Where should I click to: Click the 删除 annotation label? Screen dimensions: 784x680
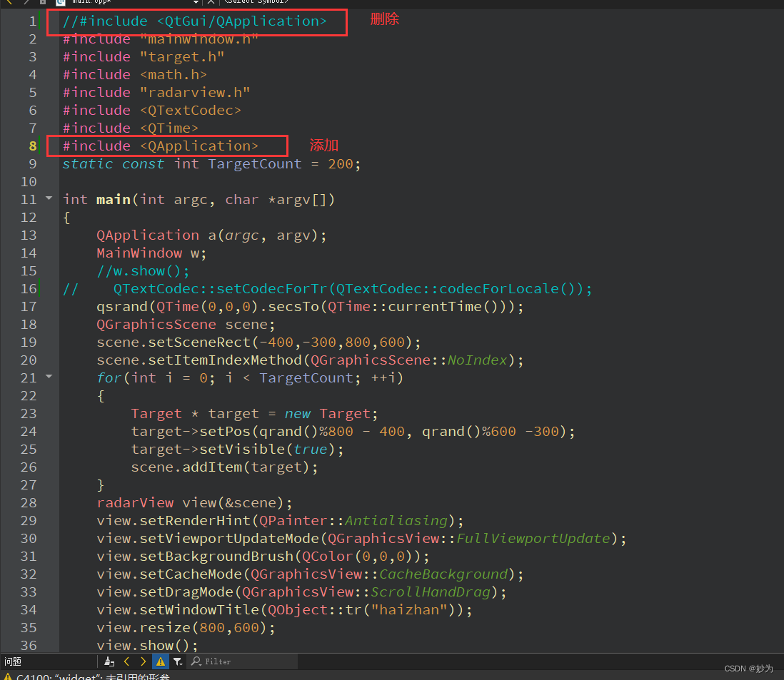pos(384,19)
